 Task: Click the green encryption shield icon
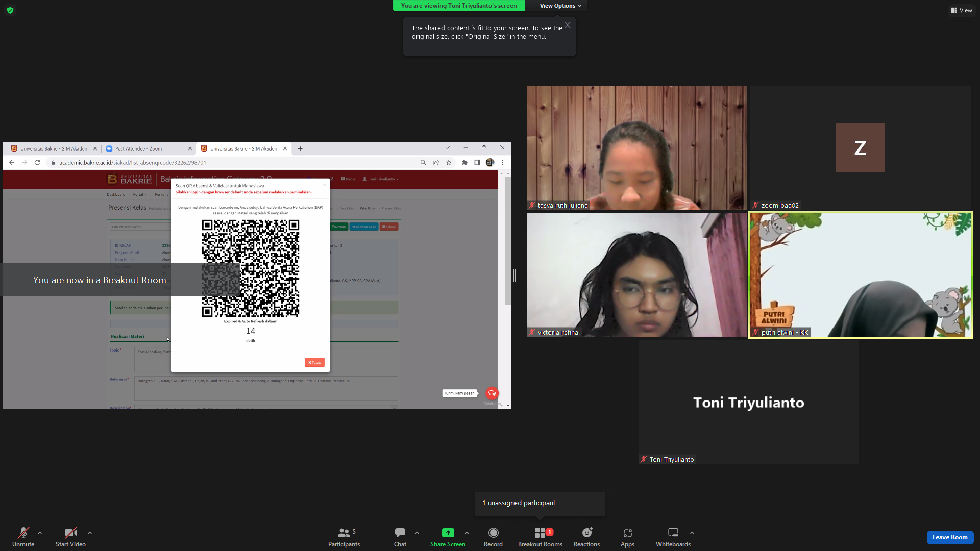pyautogui.click(x=10, y=10)
